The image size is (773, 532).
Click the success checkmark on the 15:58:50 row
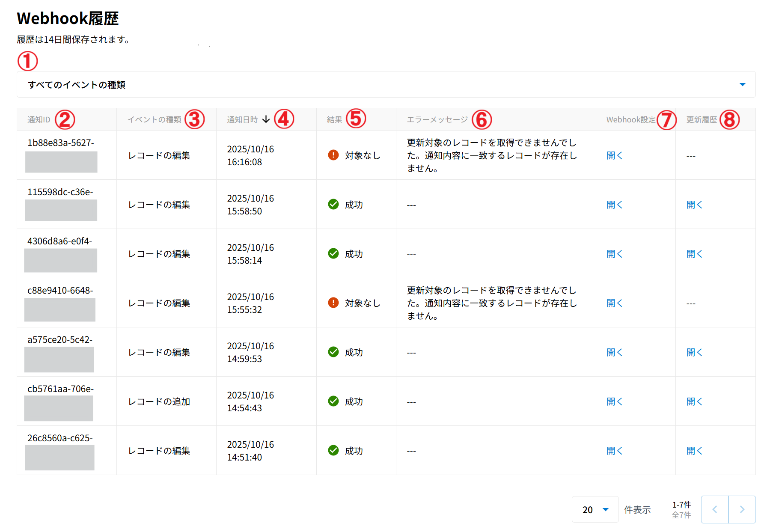click(x=333, y=204)
